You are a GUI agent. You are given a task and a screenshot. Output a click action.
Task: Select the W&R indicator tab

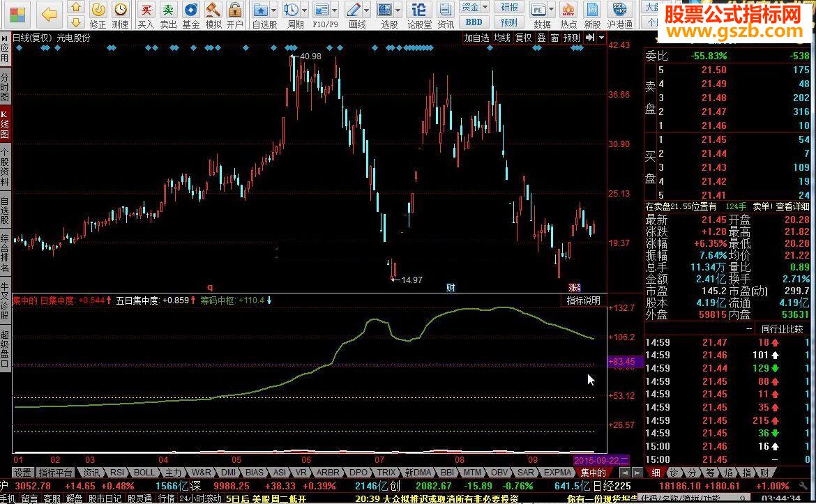coord(201,472)
